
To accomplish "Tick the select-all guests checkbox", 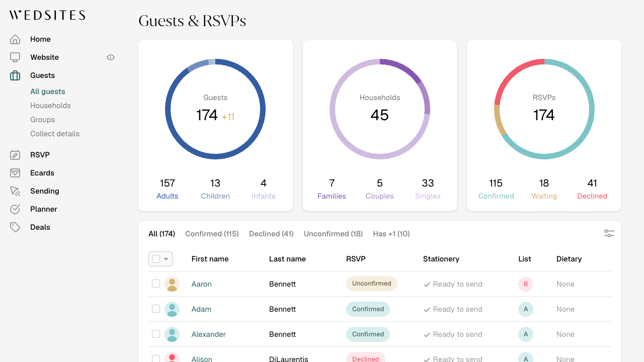I will tap(156, 259).
